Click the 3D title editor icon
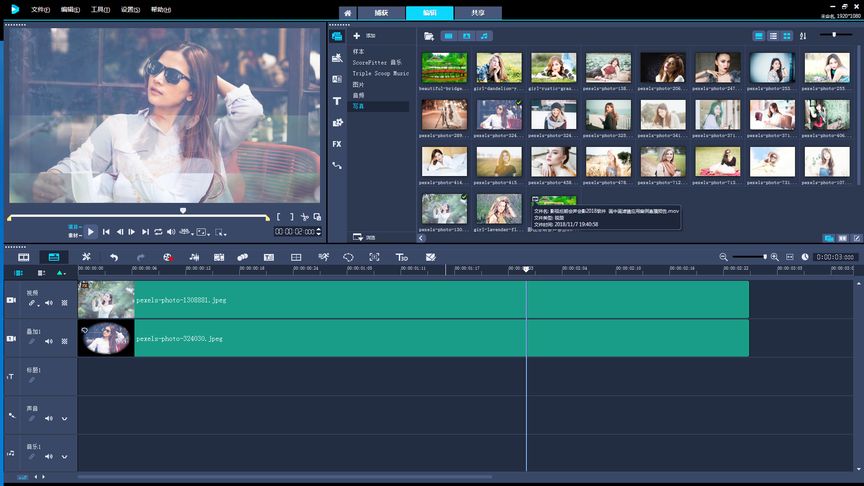The height and width of the screenshot is (486, 864). coord(401,257)
